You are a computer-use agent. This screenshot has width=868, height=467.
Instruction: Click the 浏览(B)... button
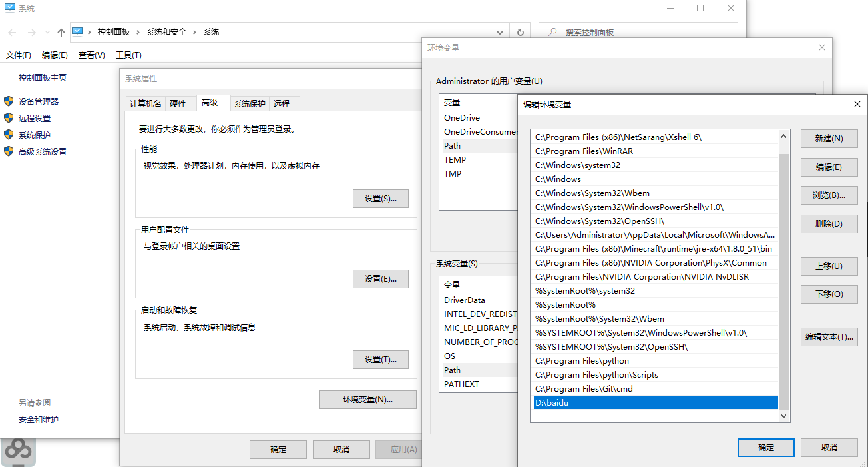click(x=829, y=195)
